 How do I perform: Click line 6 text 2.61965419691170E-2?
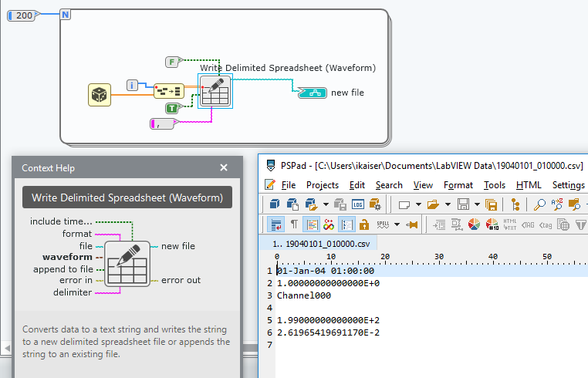328,332
